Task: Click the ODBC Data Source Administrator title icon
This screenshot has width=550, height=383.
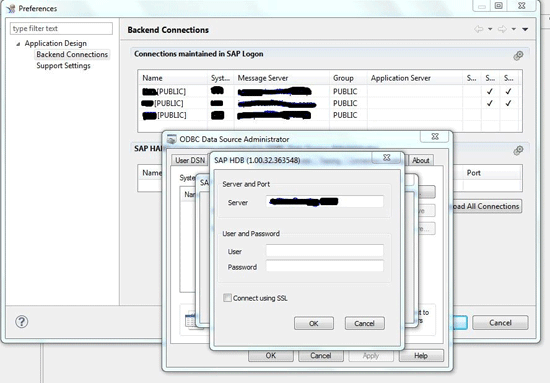Action: (x=172, y=139)
